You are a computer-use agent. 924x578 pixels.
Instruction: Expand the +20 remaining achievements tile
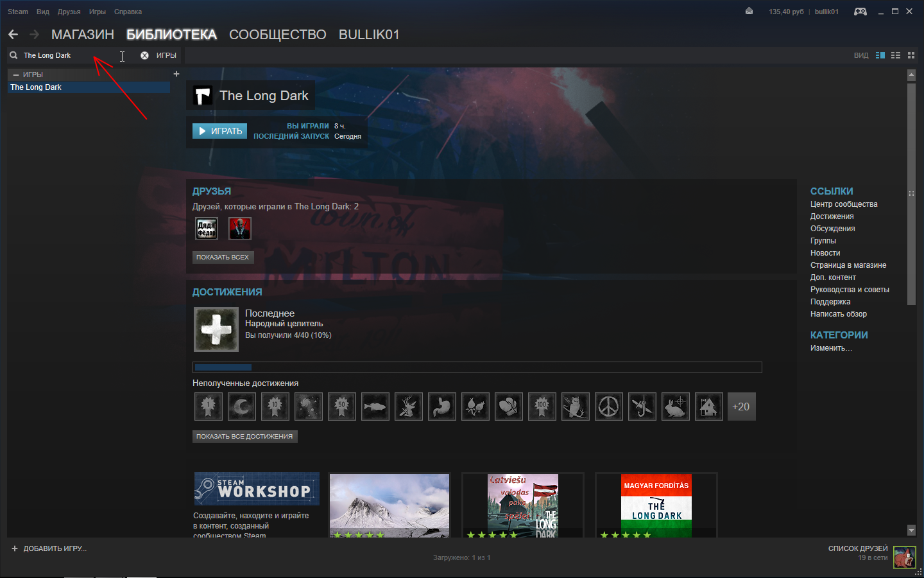click(742, 407)
